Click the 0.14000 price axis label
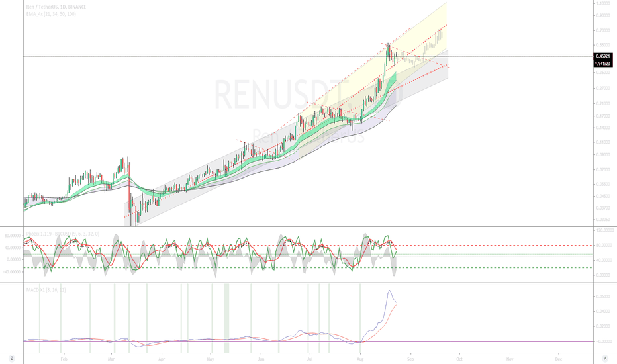This screenshot has height=364, width=617. 603,128
